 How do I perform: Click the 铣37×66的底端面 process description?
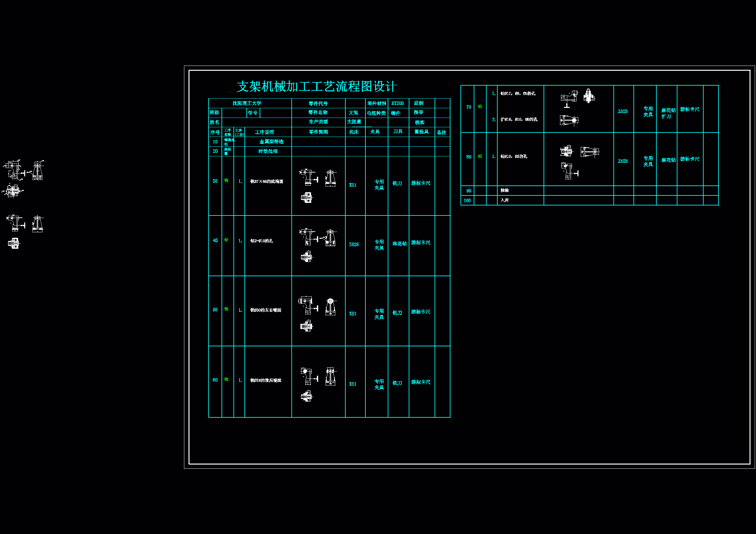267,182
